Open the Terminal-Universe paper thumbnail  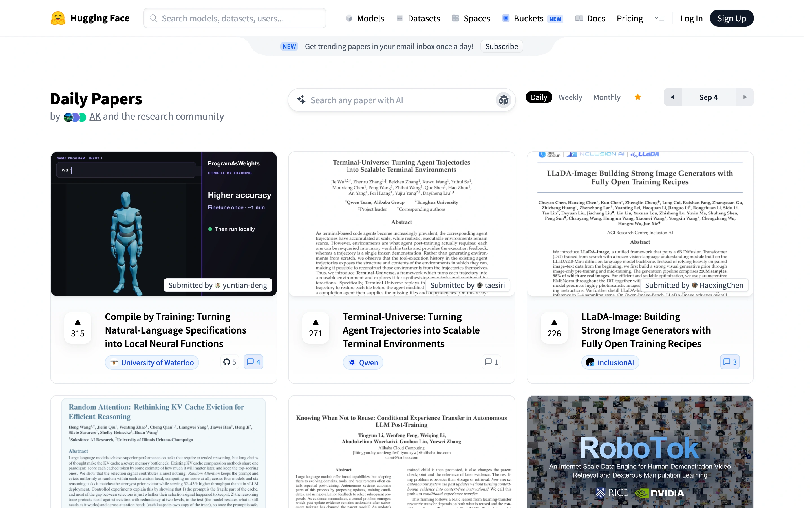[402, 224]
